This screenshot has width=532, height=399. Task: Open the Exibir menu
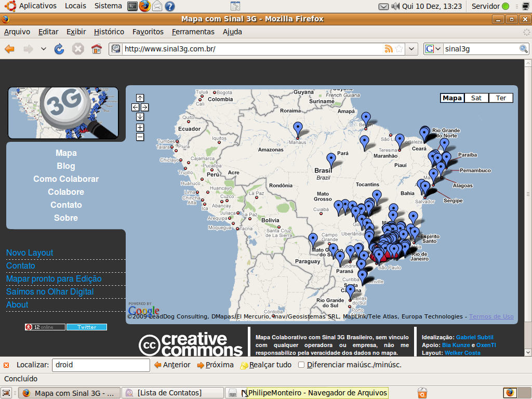[76, 32]
